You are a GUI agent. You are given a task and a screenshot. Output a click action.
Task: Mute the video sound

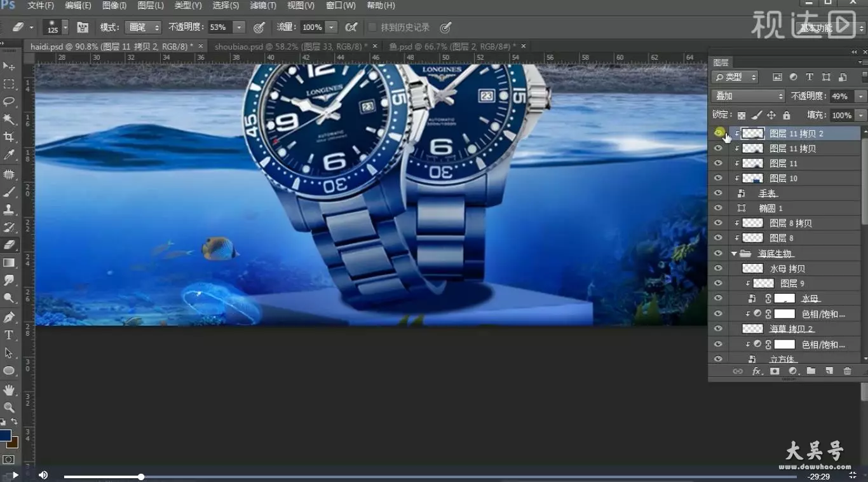(x=43, y=474)
